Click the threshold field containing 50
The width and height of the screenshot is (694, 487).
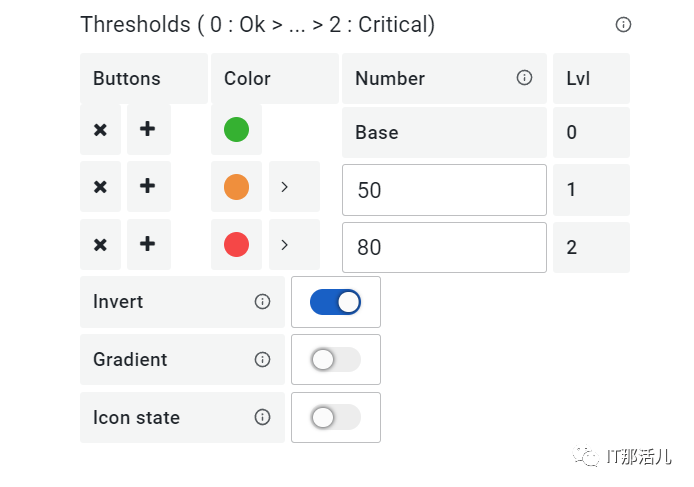point(444,190)
